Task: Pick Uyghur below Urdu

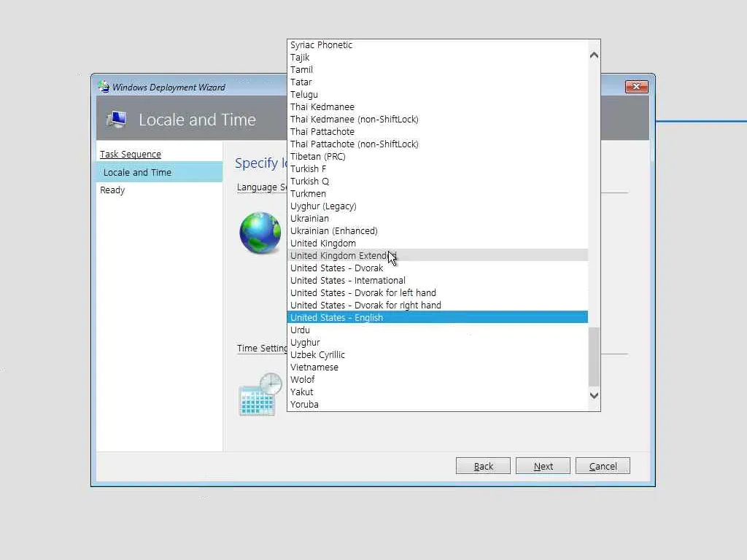Action: (x=438, y=342)
